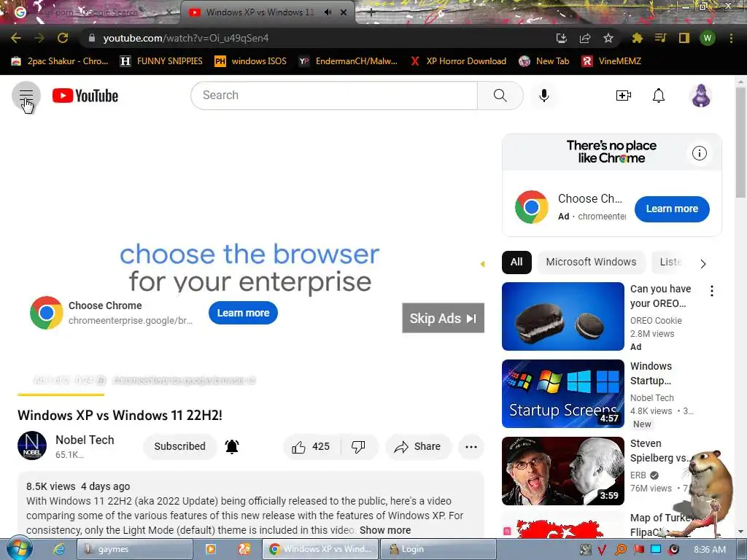This screenshot has height=560, width=747.
Task: Open the 2pac Shakur bookmark
Action: 60,61
